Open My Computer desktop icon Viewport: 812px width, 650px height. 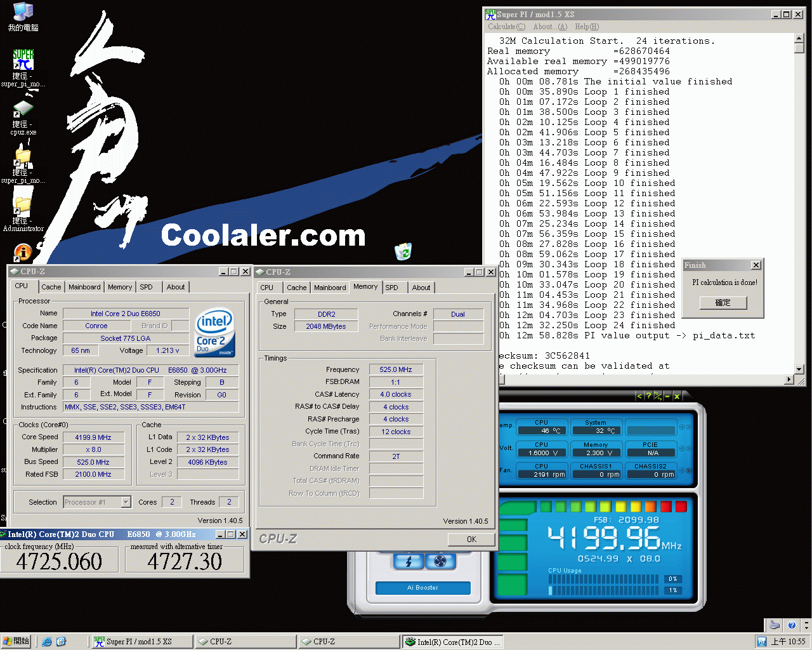[x=23, y=17]
